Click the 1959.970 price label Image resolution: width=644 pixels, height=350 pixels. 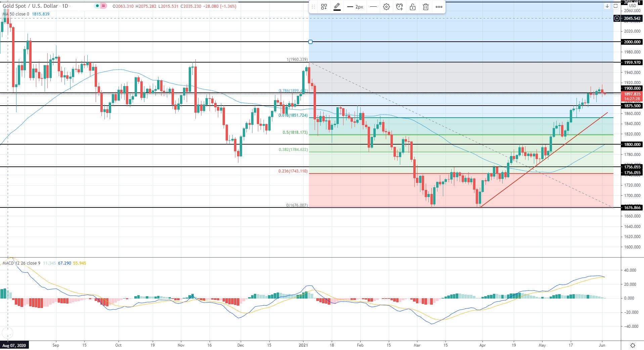632,63
